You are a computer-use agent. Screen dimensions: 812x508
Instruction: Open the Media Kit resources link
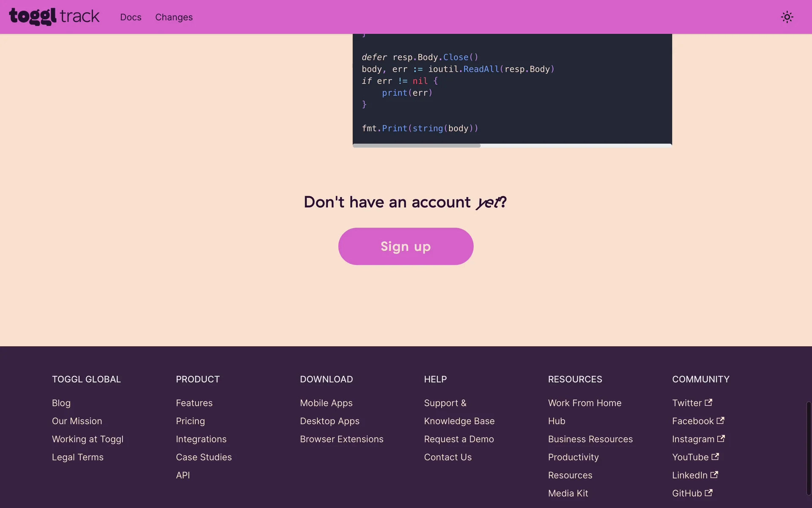[568, 494]
